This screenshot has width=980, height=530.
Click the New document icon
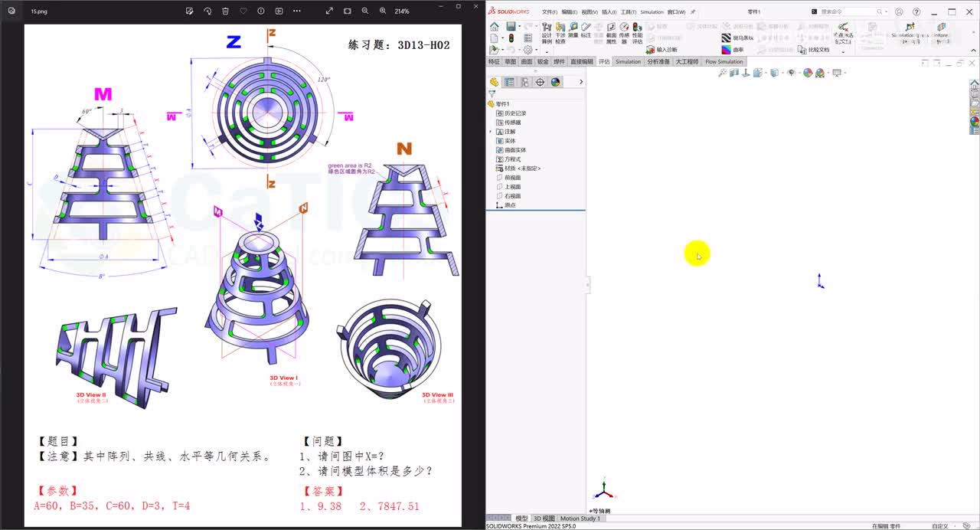495,38
